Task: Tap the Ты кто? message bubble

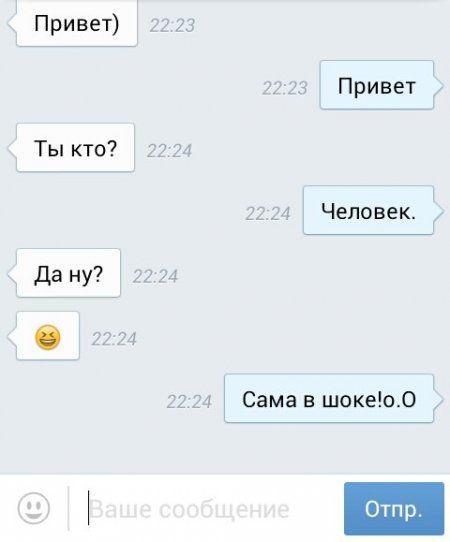Action: click(75, 148)
